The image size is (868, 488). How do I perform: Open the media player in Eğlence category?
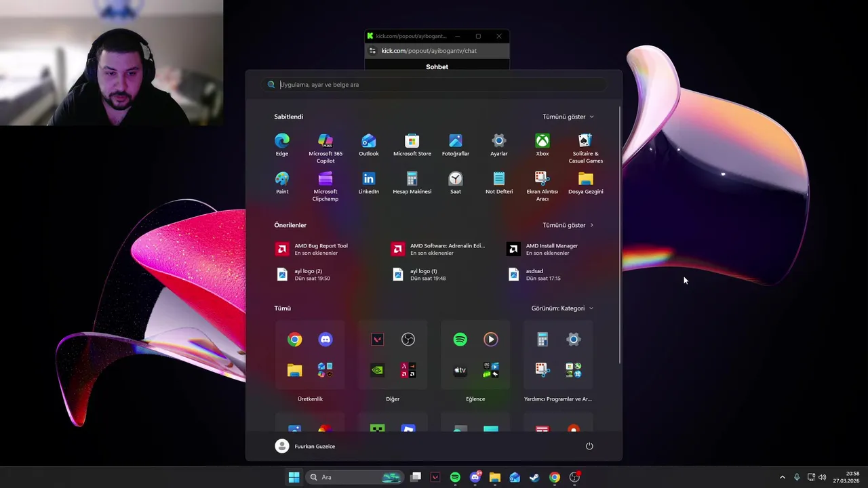tap(491, 340)
